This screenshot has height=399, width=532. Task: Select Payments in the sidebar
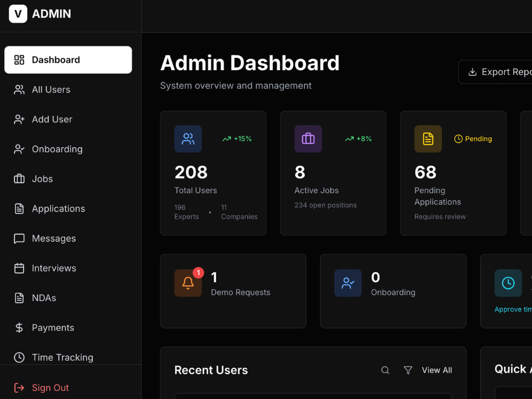[68, 328]
